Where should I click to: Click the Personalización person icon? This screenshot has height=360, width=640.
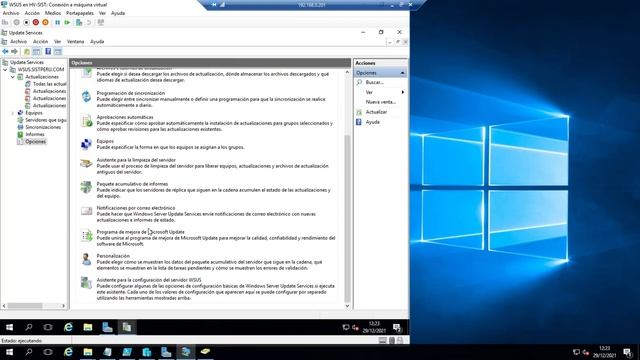click(x=86, y=259)
